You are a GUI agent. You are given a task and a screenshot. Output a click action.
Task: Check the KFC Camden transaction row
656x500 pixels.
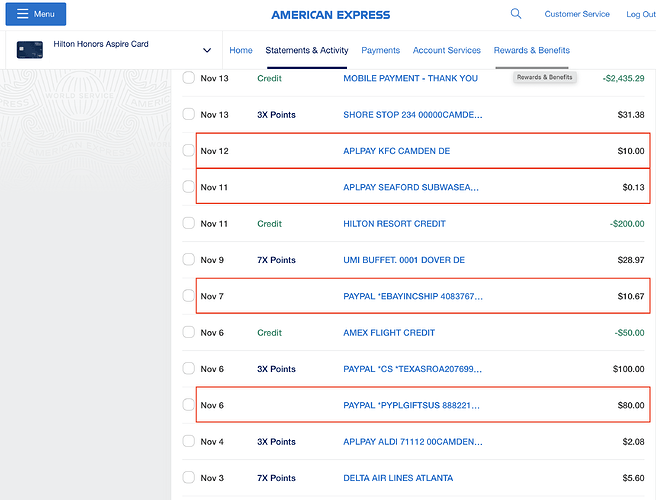click(x=189, y=151)
